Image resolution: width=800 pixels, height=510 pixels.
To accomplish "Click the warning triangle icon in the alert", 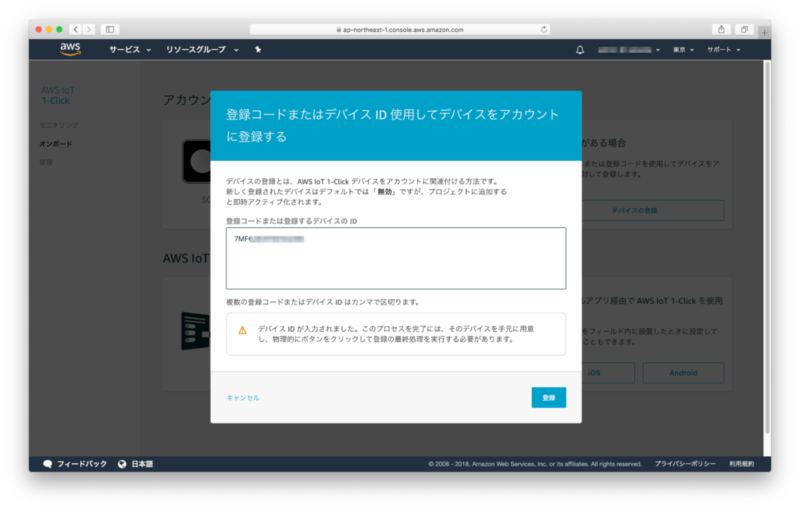I will click(x=242, y=330).
